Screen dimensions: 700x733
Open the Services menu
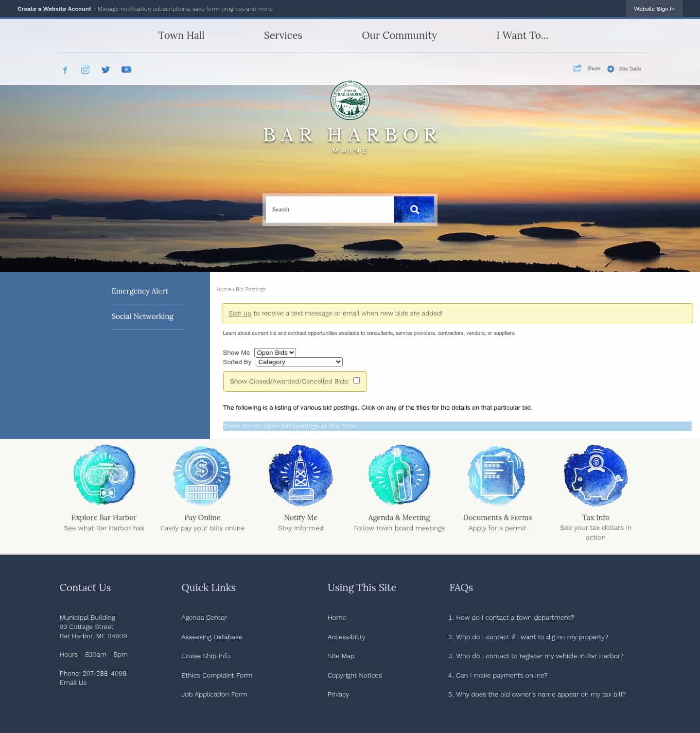point(283,35)
